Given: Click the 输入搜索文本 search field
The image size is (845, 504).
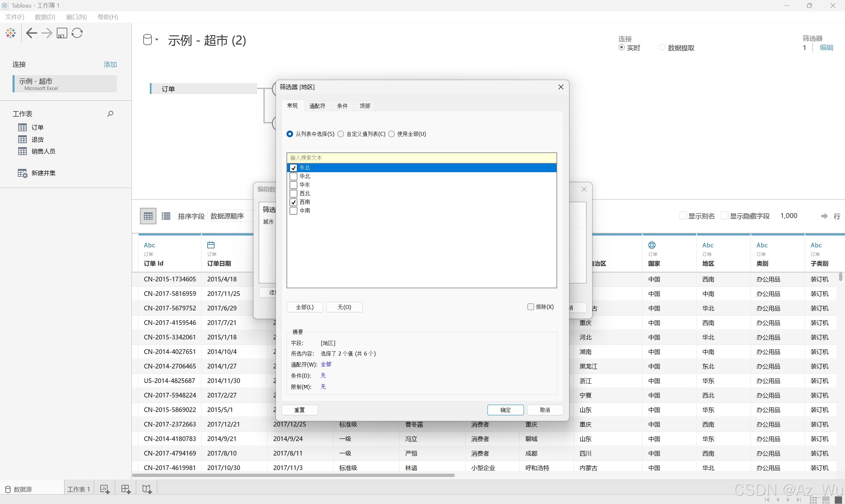Looking at the screenshot, I should click(x=421, y=158).
